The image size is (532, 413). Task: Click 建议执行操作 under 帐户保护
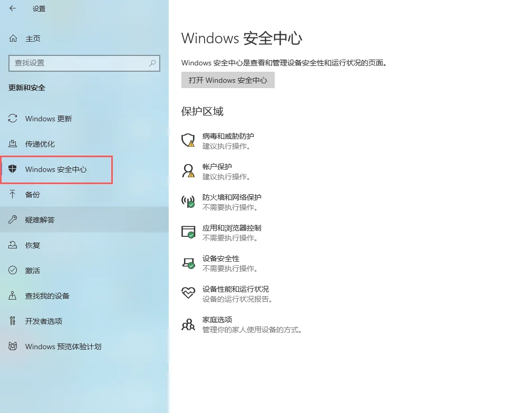click(x=226, y=177)
